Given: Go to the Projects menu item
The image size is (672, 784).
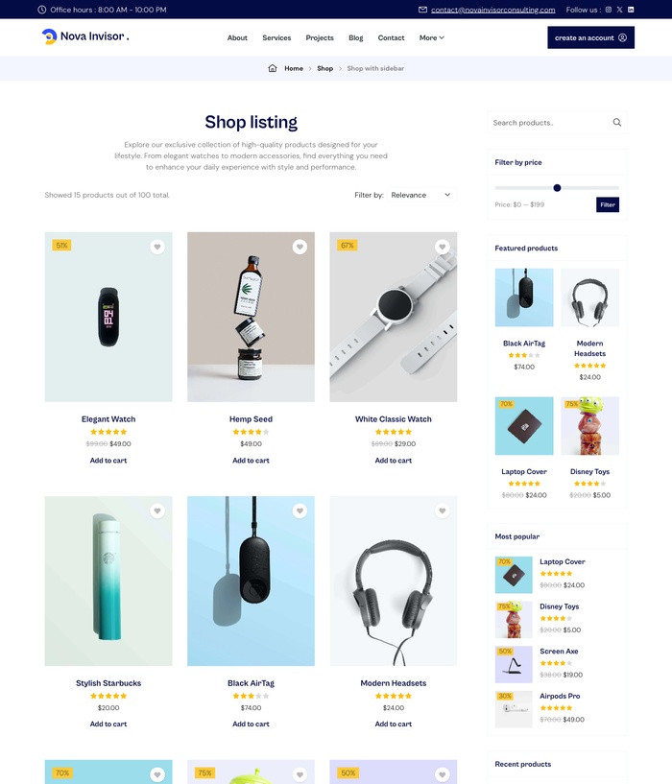Looking at the screenshot, I should [320, 37].
